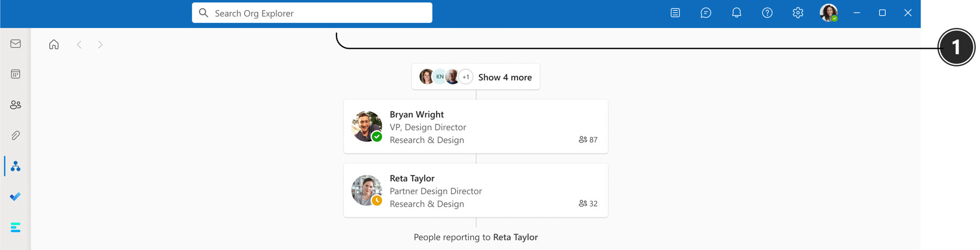The image size is (980, 250).
Task: Click the +1 avatar badge
Action: coord(466,77)
